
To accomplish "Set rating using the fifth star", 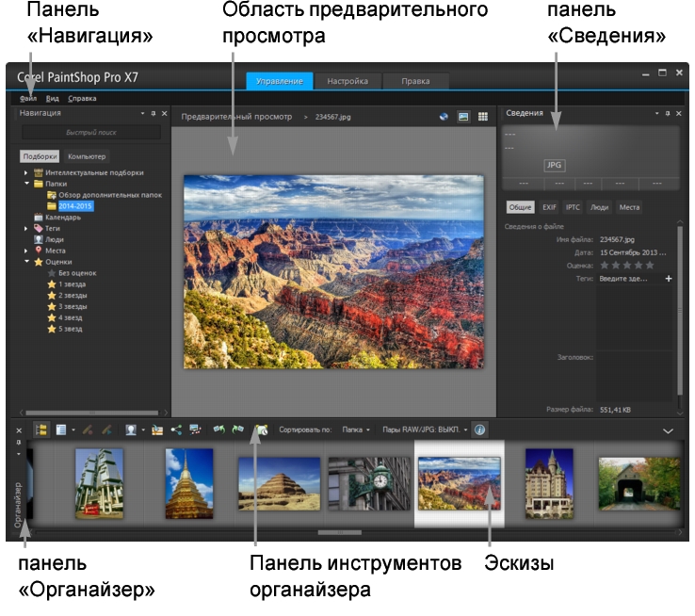I will [649, 266].
